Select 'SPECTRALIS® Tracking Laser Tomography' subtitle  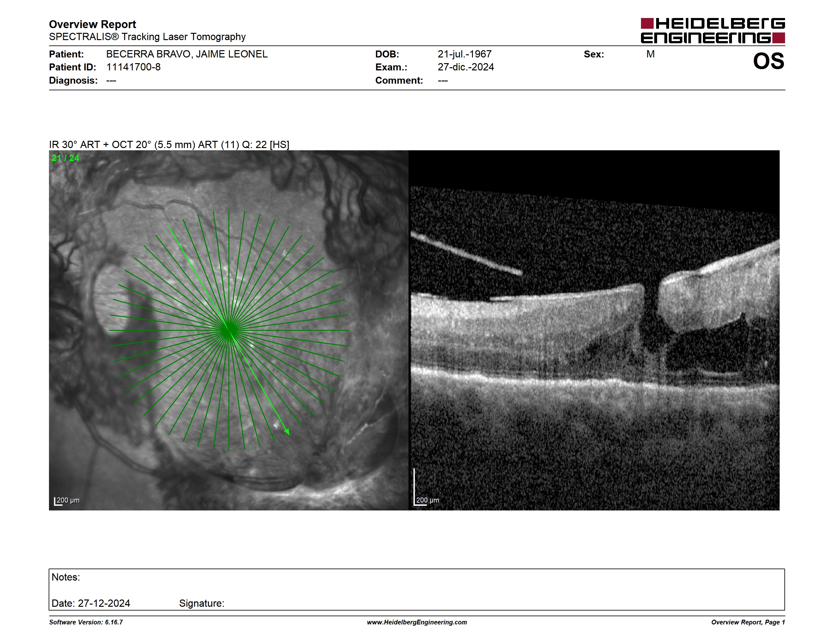147,37
